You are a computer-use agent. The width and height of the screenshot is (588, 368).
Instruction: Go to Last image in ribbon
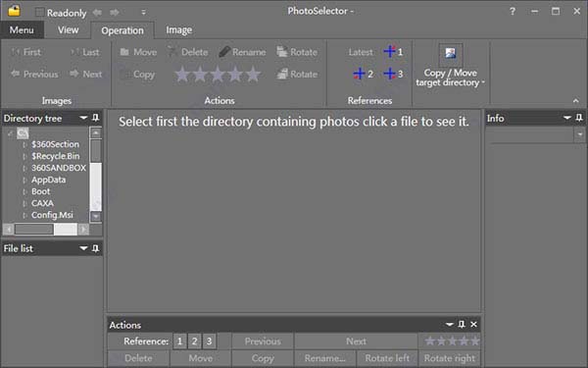pos(85,52)
